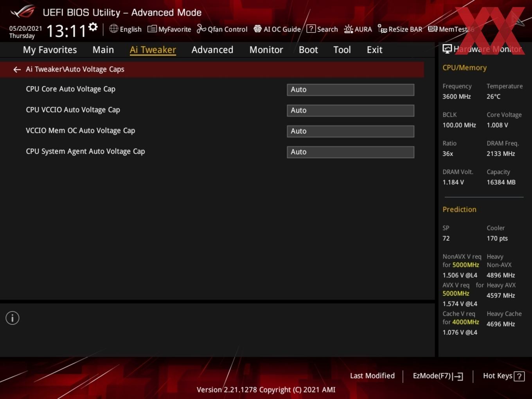The height and width of the screenshot is (399, 532).
Task: Click the 1.506 V @L4 value
Action: point(460,275)
